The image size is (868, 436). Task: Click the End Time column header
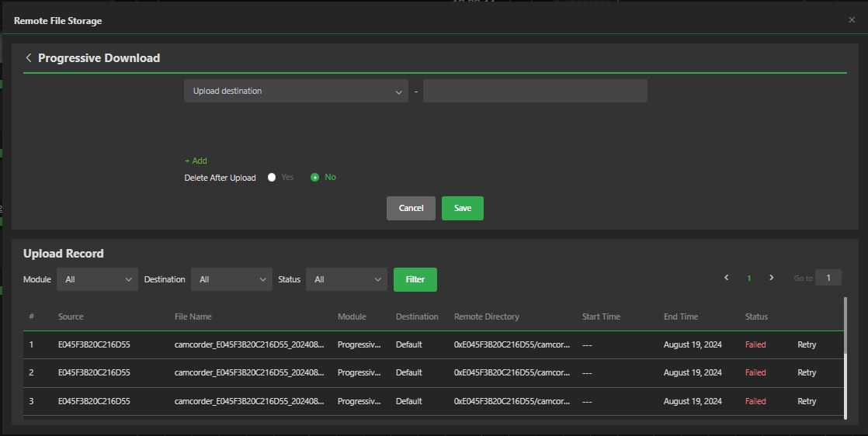pyautogui.click(x=681, y=317)
